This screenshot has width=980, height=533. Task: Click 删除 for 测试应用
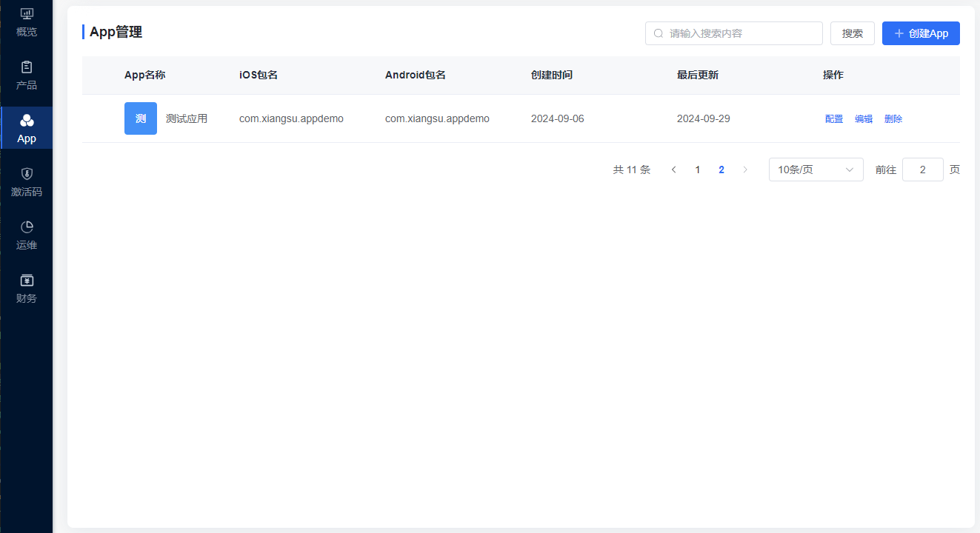pos(893,119)
